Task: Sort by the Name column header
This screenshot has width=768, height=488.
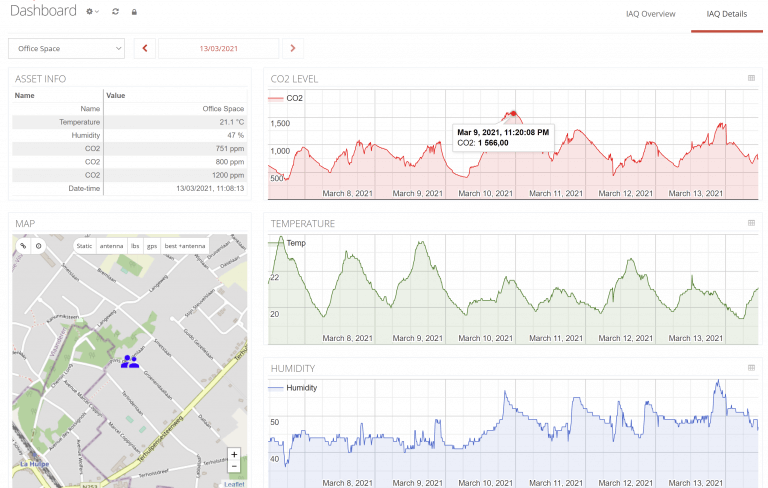Action: (x=24, y=96)
